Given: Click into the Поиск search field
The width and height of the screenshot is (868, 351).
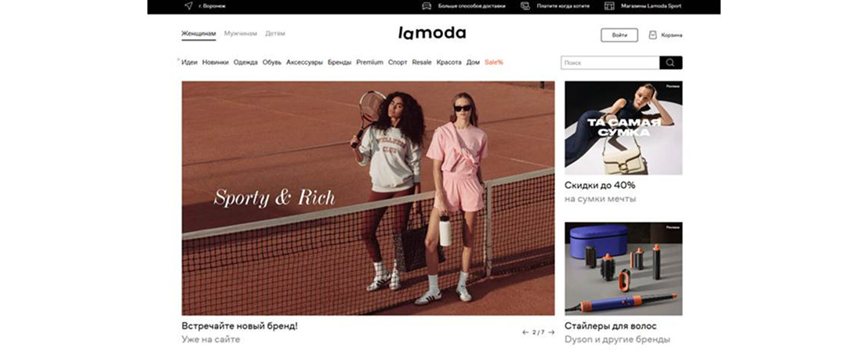Looking at the screenshot, I should 610,63.
